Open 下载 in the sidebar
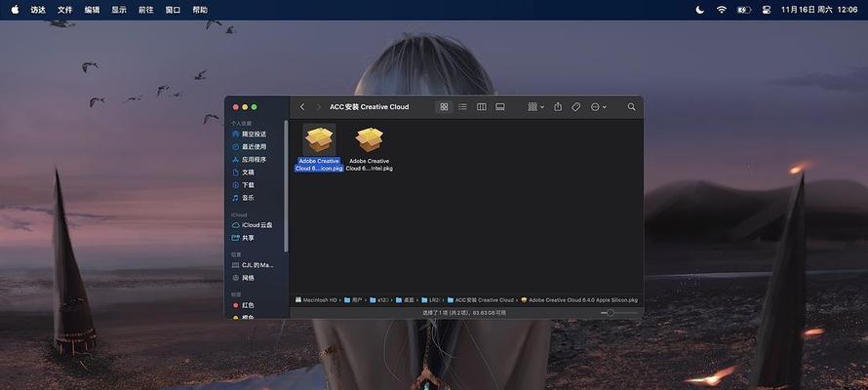 248,185
